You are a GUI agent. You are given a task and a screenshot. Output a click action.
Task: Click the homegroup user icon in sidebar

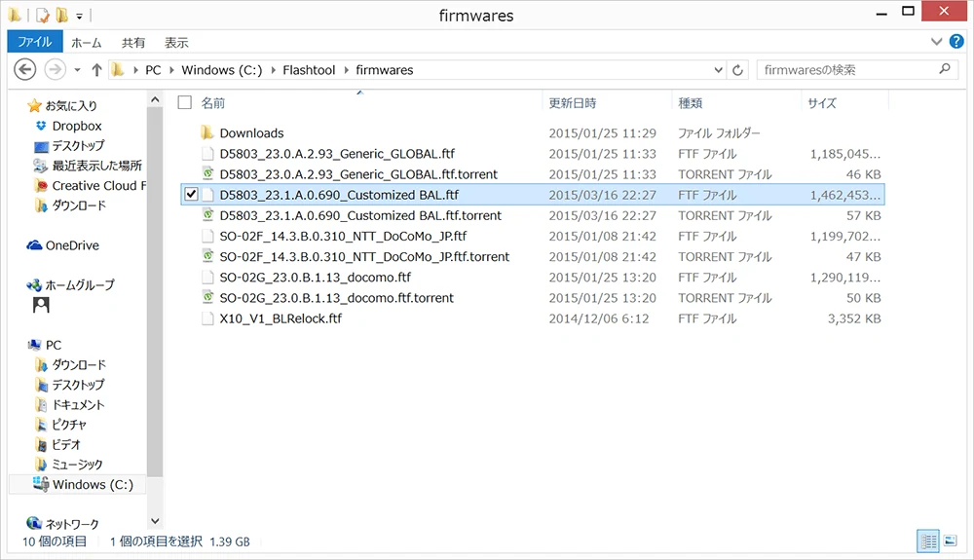point(41,305)
